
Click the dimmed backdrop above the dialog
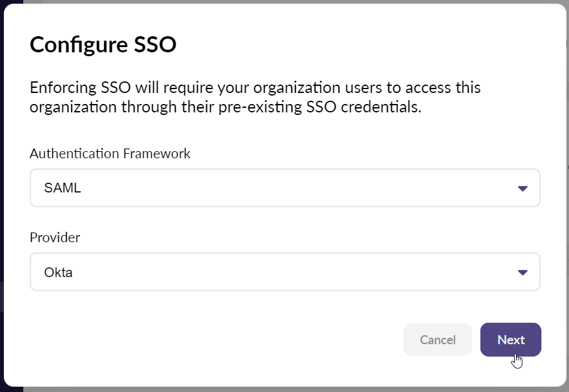click(x=284, y=1)
